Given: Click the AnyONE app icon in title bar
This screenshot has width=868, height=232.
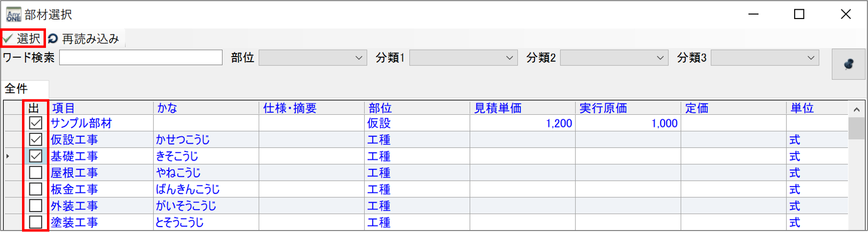Looking at the screenshot, I should 13,15.
